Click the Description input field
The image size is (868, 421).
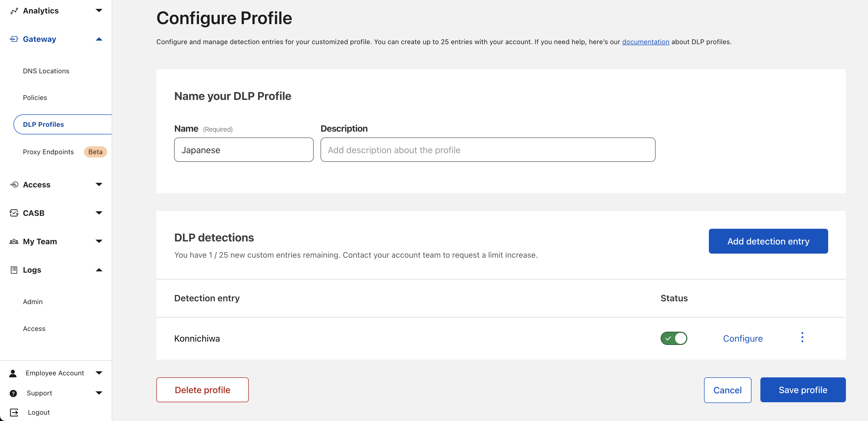(x=487, y=150)
